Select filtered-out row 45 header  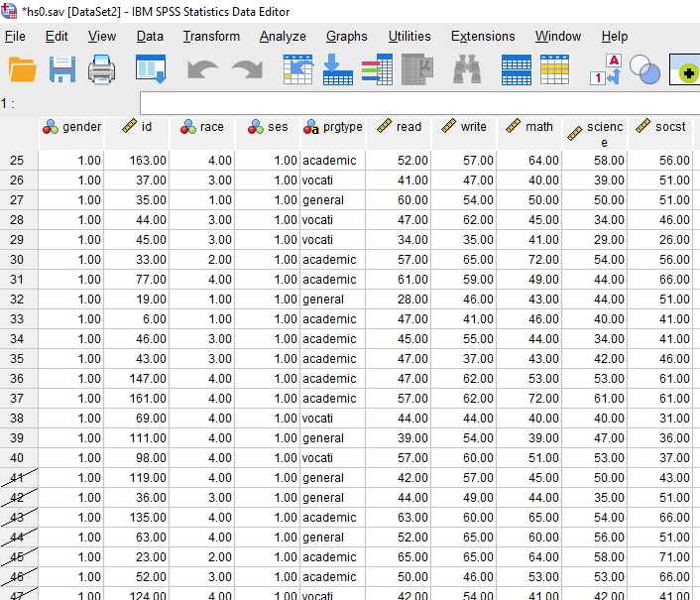[x=17, y=557]
